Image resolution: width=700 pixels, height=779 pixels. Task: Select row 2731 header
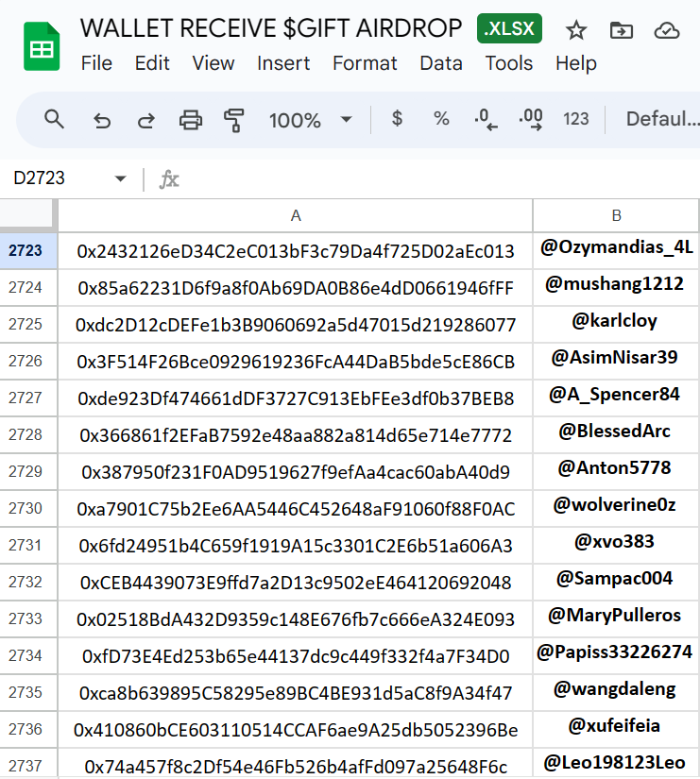coord(29,545)
